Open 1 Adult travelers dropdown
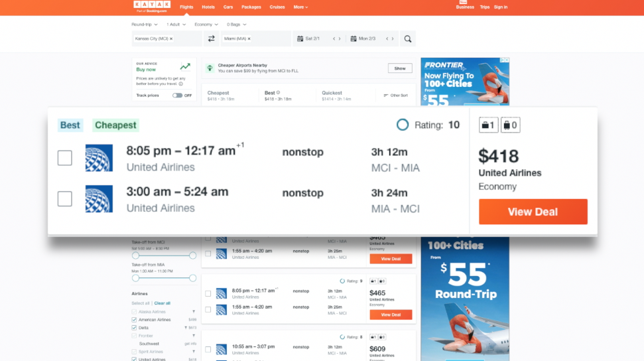 pyautogui.click(x=176, y=25)
